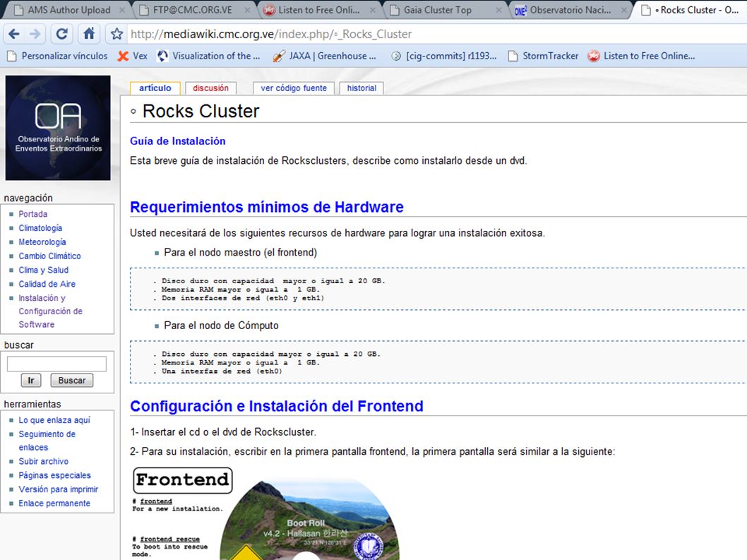Click the browser address bar URL

(x=271, y=35)
